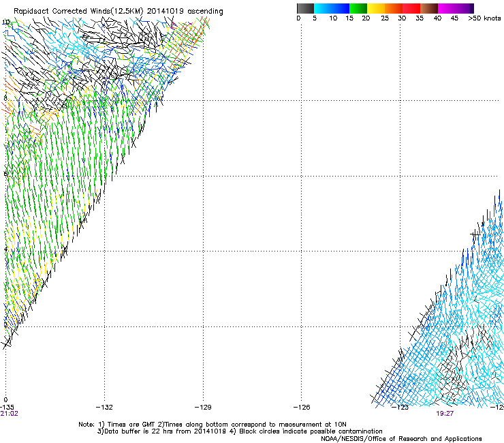Click the 'Times are GMT' note line
The width and height of the screenshot is (504, 443).
[x=212, y=425]
